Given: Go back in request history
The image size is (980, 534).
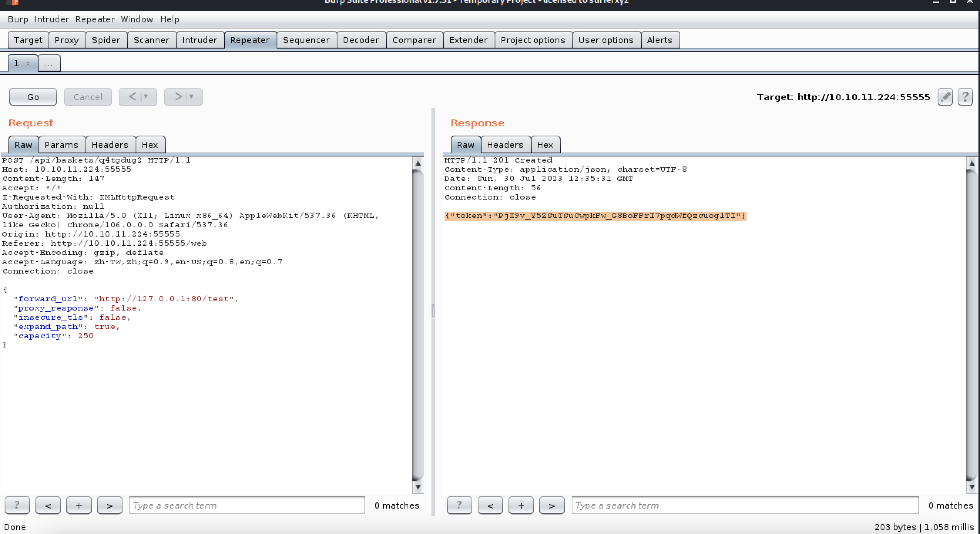Looking at the screenshot, I should point(132,97).
